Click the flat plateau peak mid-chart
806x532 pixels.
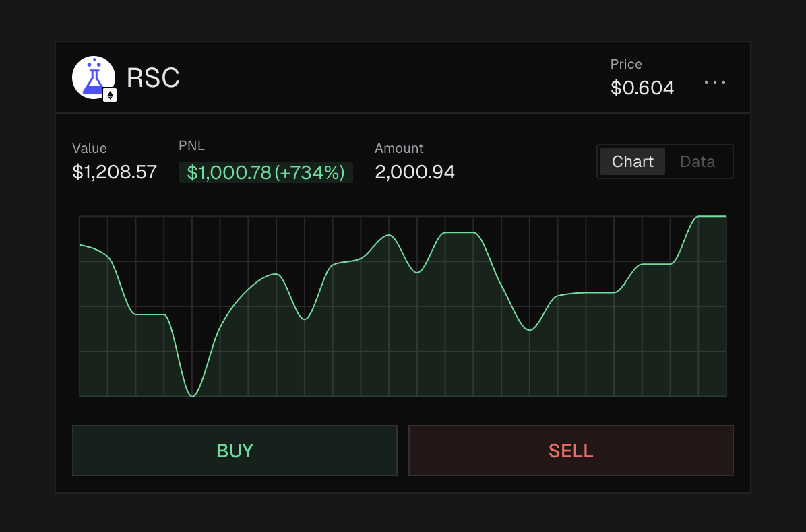pos(460,233)
